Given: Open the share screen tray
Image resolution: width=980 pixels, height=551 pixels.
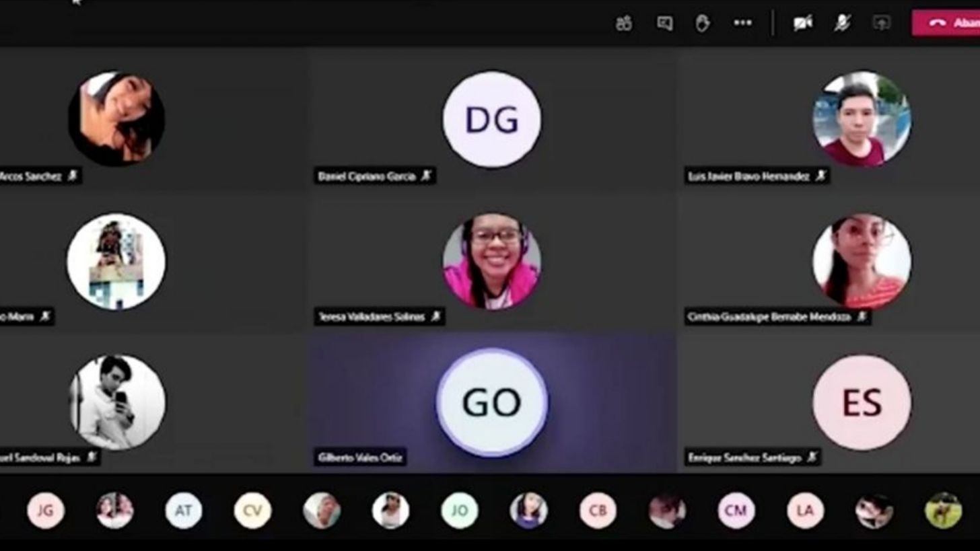Looking at the screenshot, I should 881,24.
